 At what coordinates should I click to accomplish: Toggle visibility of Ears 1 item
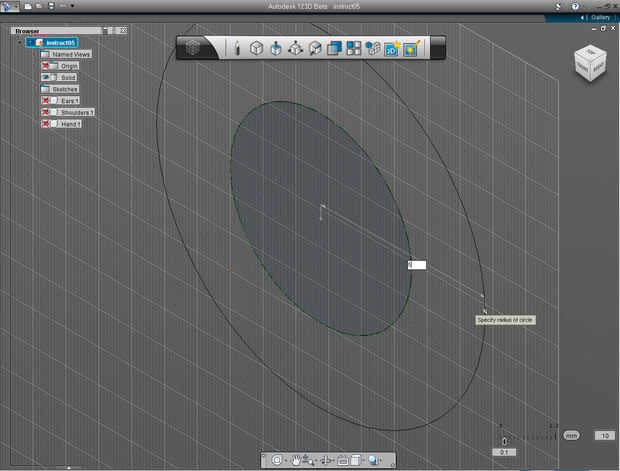[x=45, y=100]
